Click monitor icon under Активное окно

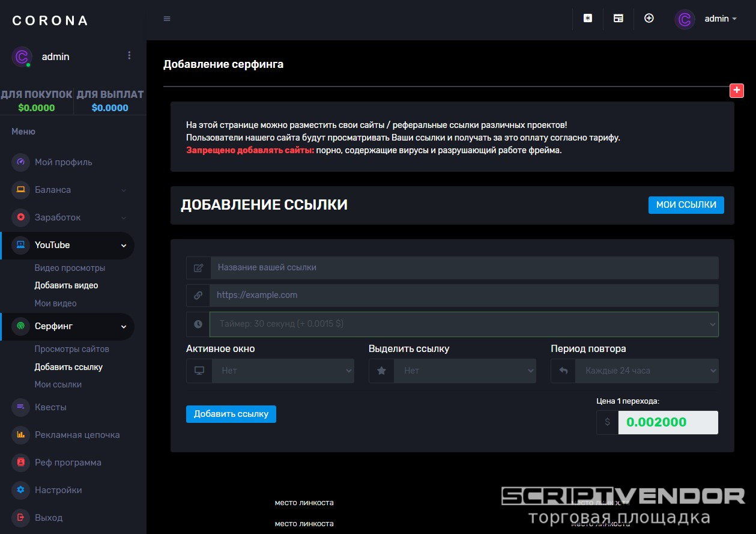199,371
